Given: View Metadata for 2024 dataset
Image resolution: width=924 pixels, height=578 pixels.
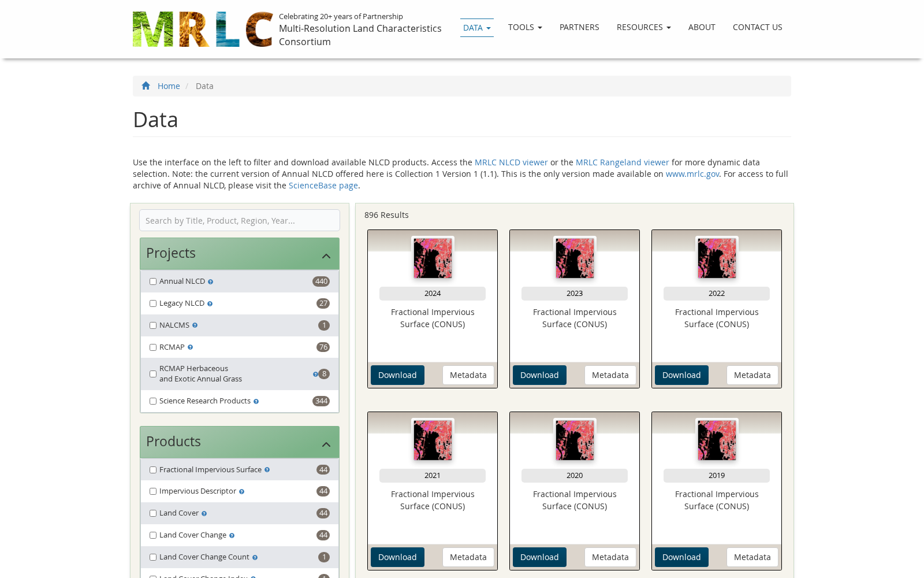Looking at the screenshot, I should [x=468, y=375].
